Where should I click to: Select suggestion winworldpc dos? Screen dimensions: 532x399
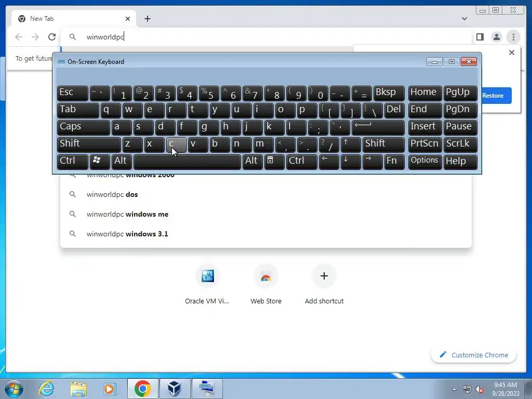[265, 194]
